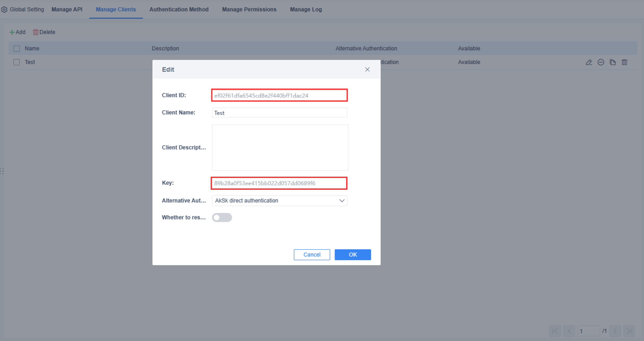Click the green plus Add icon

coord(12,32)
